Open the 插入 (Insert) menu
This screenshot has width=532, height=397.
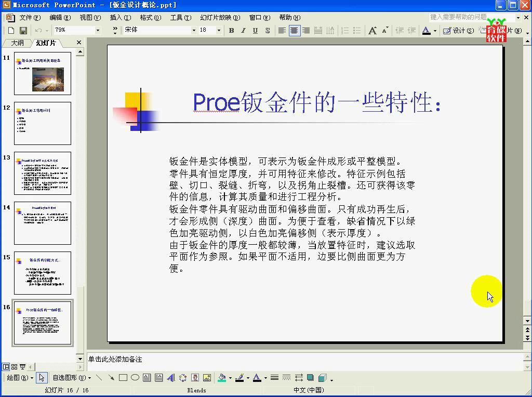121,17
